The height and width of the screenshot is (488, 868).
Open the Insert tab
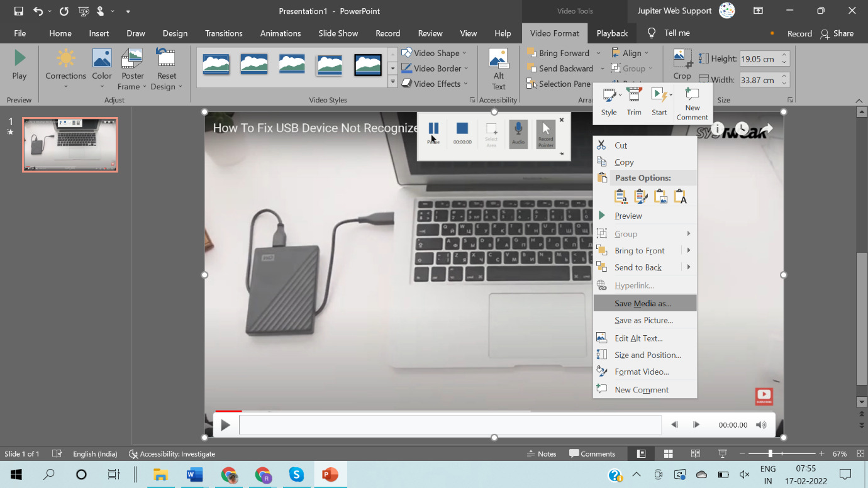[x=99, y=33]
